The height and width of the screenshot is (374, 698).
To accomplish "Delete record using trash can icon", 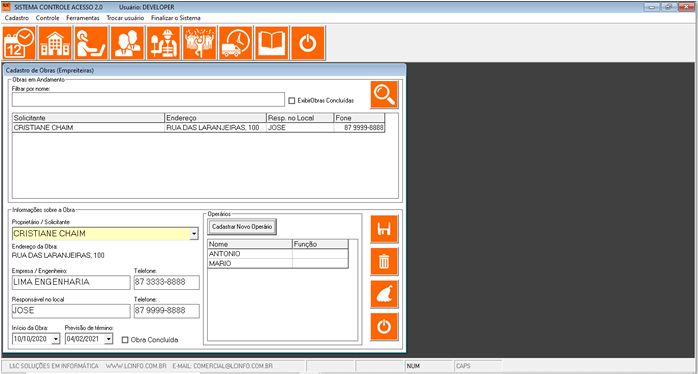I will point(384,261).
